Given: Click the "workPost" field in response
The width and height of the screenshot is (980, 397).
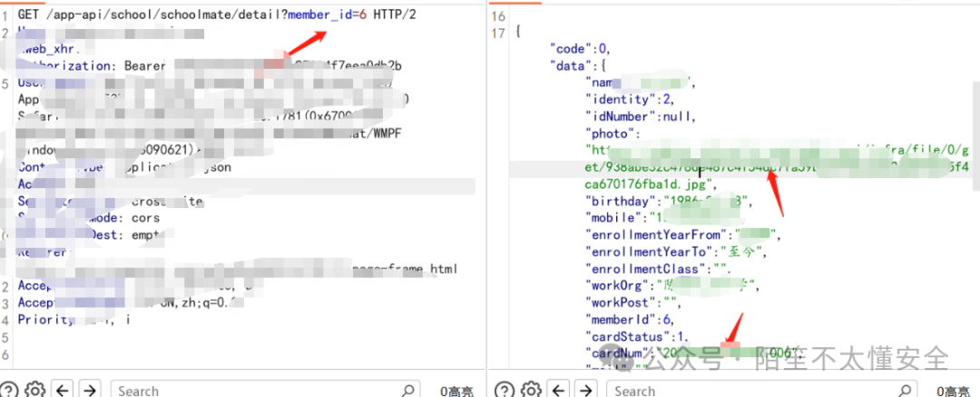Looking at the screenshot, I should [633, 303].
